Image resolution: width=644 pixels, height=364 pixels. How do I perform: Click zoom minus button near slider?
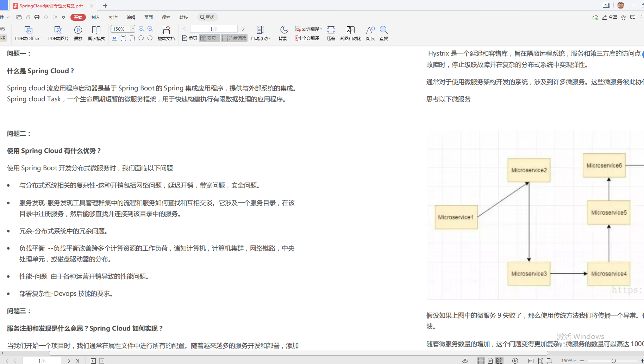pyautogui.click(x=582, y=361)
